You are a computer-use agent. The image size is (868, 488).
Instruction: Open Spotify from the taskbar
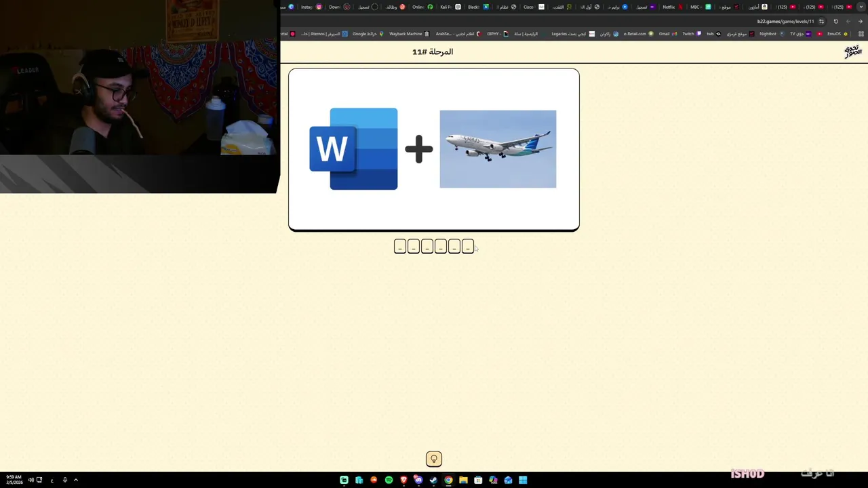tap(389, 480)
